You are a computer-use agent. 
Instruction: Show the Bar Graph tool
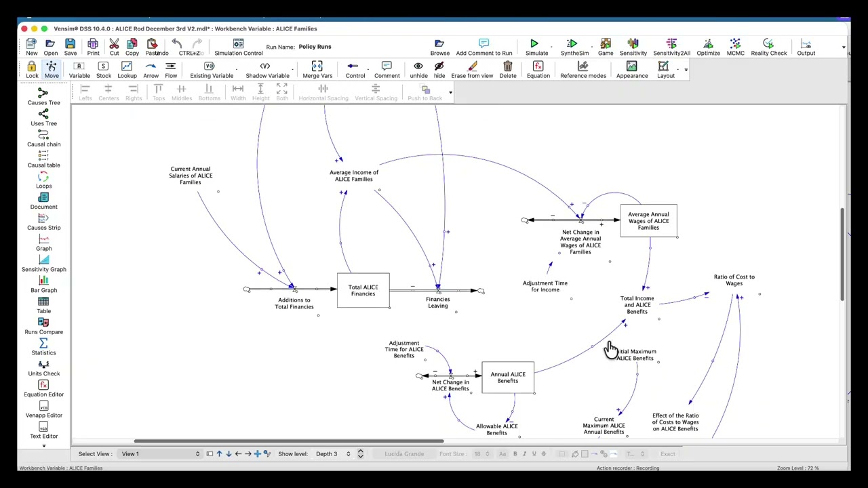[x=43, y=284]
